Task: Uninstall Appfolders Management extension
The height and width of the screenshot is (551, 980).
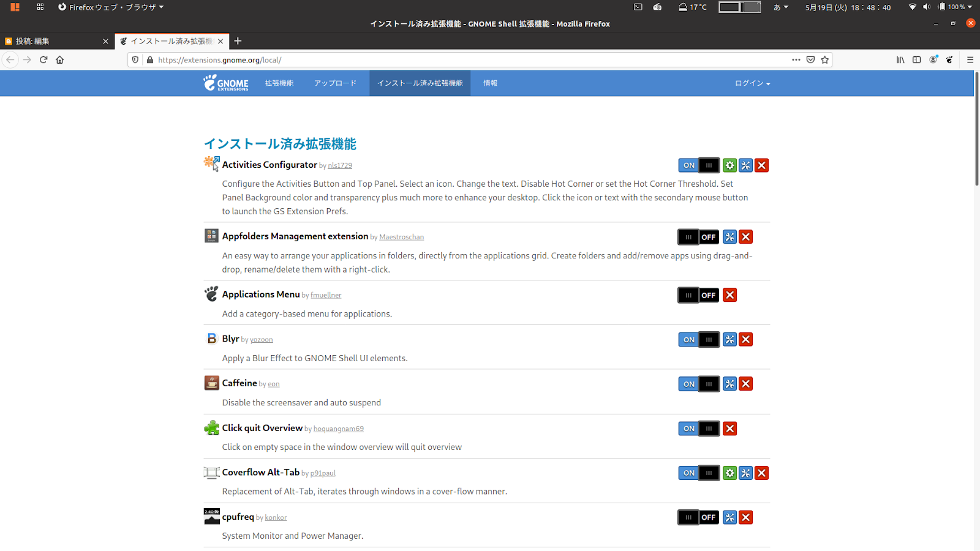Action: [745, 237]
